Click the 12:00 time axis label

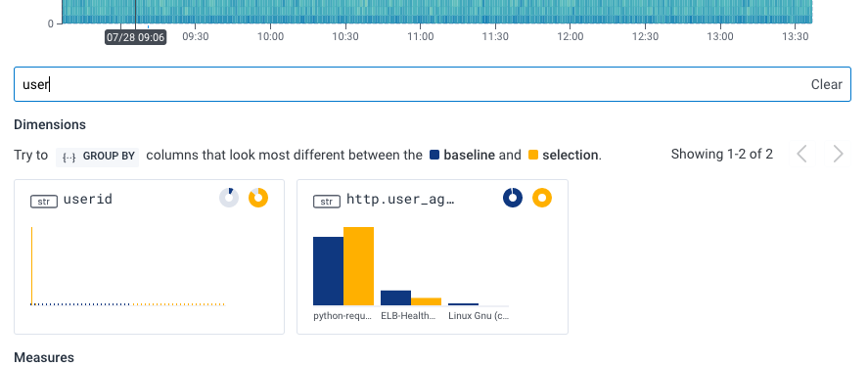[571, 36]
